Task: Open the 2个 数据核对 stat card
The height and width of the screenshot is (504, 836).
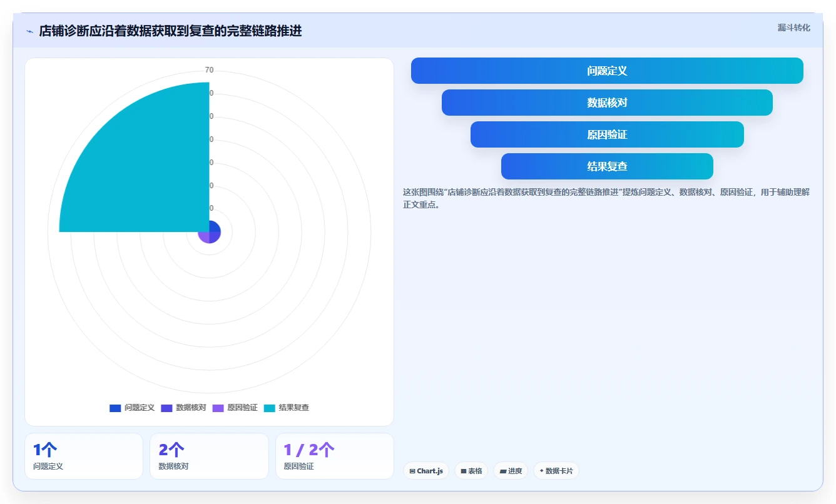Action: (x=209, y=456)
